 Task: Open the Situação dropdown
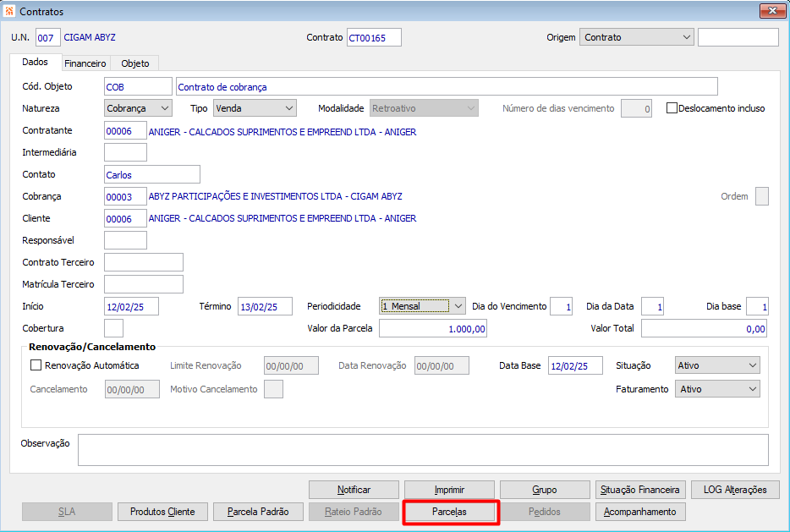(x=717, y=365)
